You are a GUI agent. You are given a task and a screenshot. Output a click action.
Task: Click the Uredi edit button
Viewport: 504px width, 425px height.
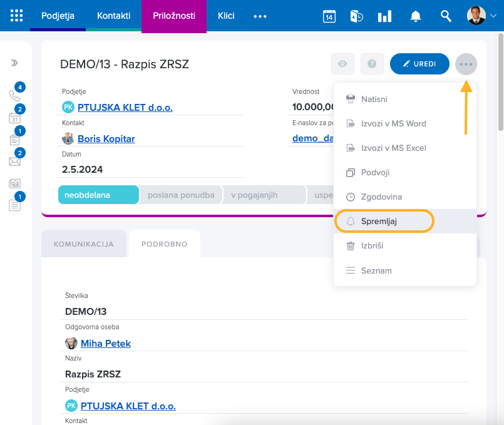pos(419,64)
